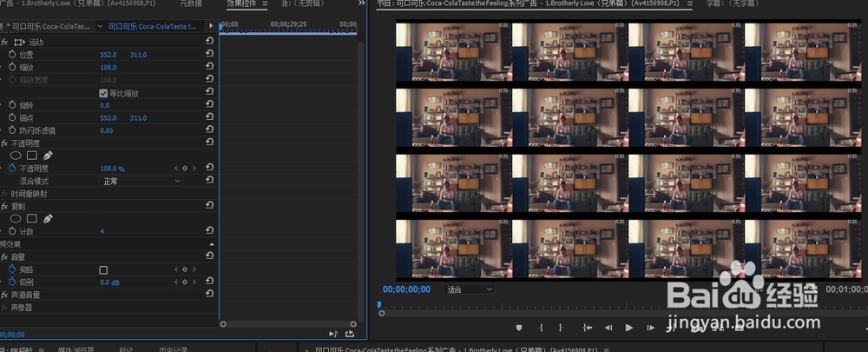Click Effect Controls timeline playhead
This screenshot has width=868, height=352.
pyautogui.click(x=221, y=26)
